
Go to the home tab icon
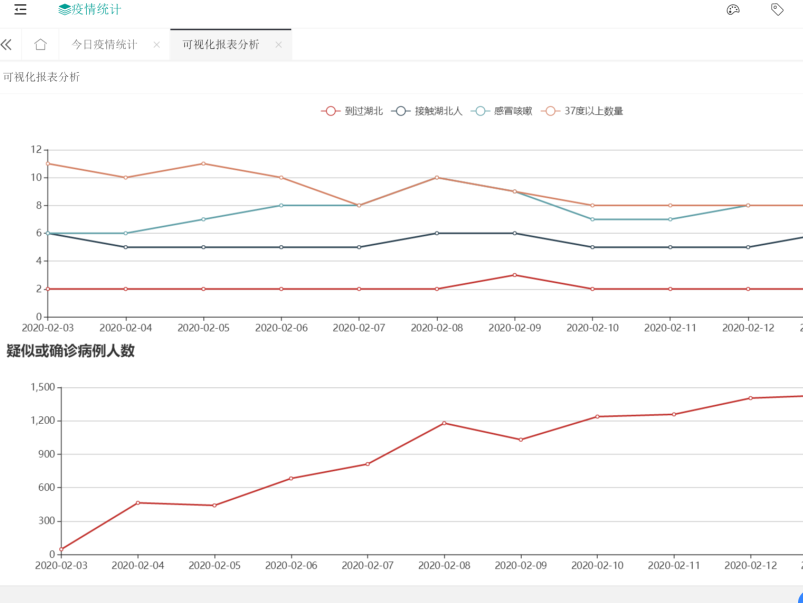40,45
